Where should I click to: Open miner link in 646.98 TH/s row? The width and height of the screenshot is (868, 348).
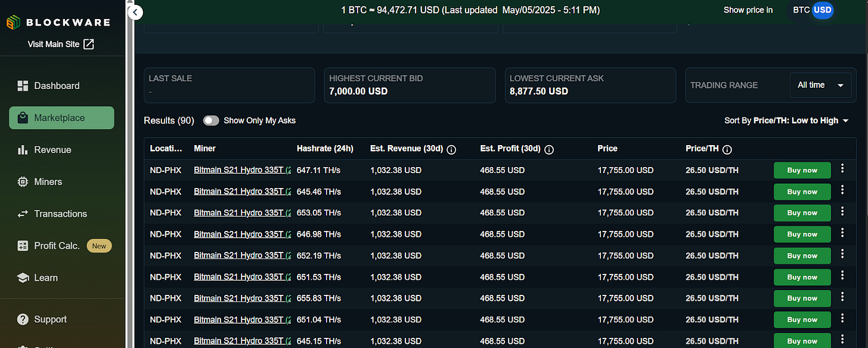[242, 234]
